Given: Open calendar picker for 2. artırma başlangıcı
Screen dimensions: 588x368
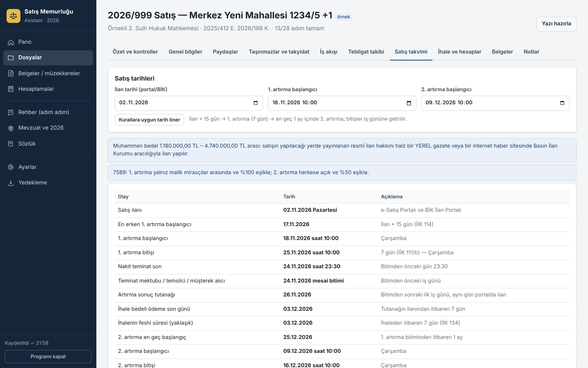Looking at the screenshot, I should (x=562, y=103).
